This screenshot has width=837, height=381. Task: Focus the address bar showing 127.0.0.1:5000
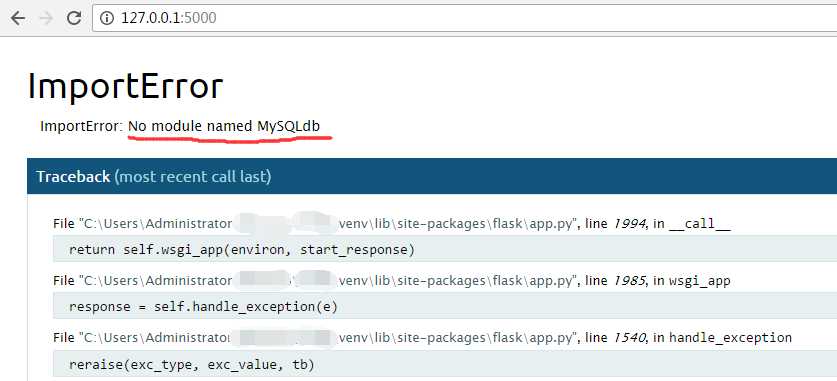pos(464,18)
